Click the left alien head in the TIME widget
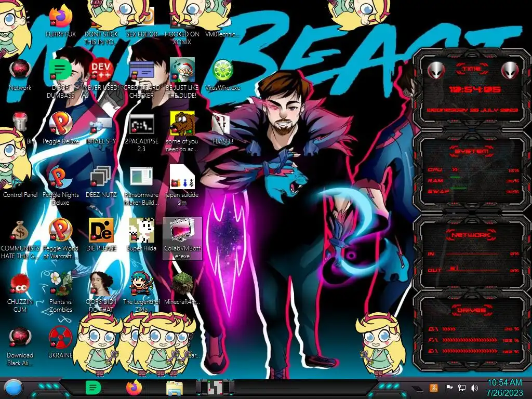 436,71
